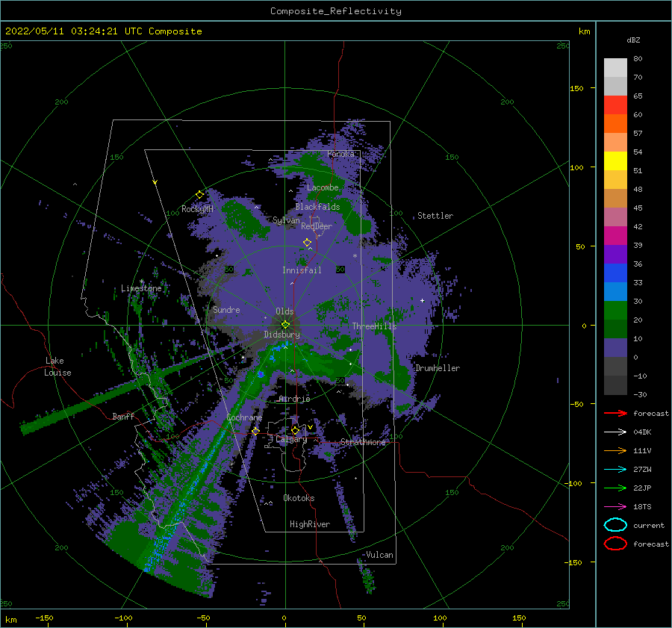Select the white 04DK arrow in the legend
Viewport: 672px width, 628px height.
point(615,432)
